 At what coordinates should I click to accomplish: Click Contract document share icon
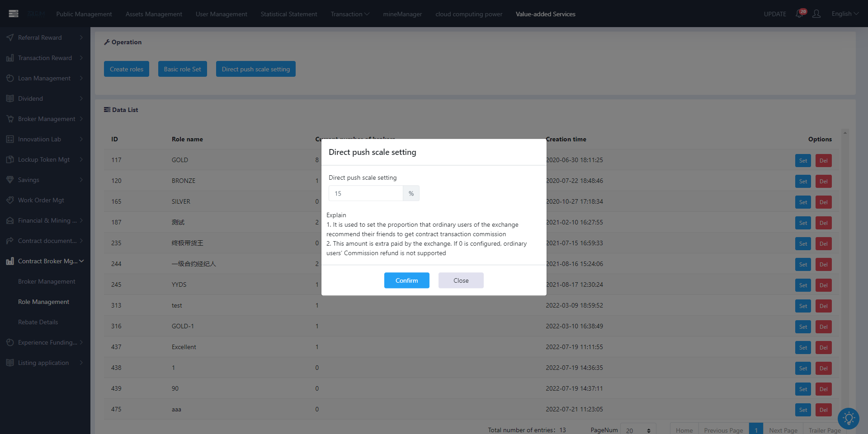coord(10,241)
